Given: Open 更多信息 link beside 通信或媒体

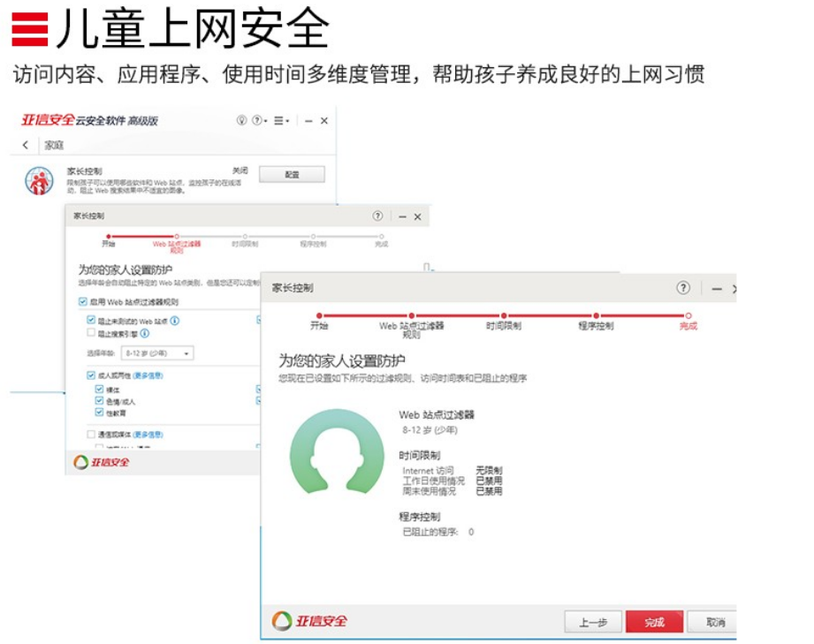Looking at the screenshot, I should [148, 435].
